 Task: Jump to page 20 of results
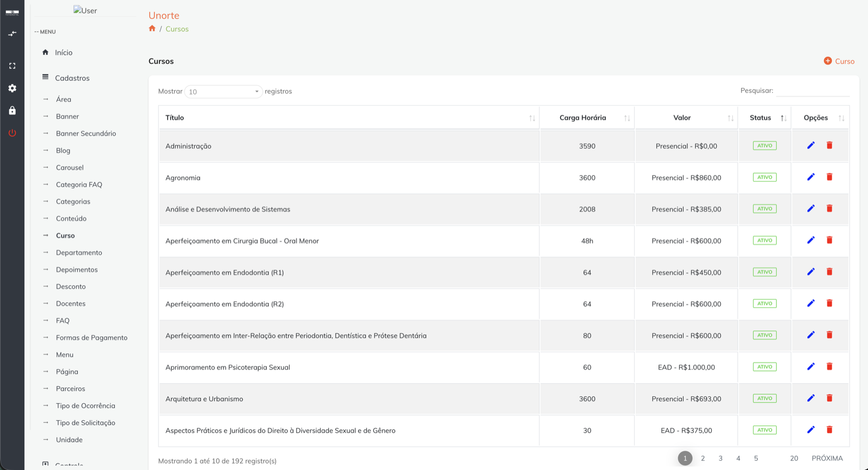point(794,459)
